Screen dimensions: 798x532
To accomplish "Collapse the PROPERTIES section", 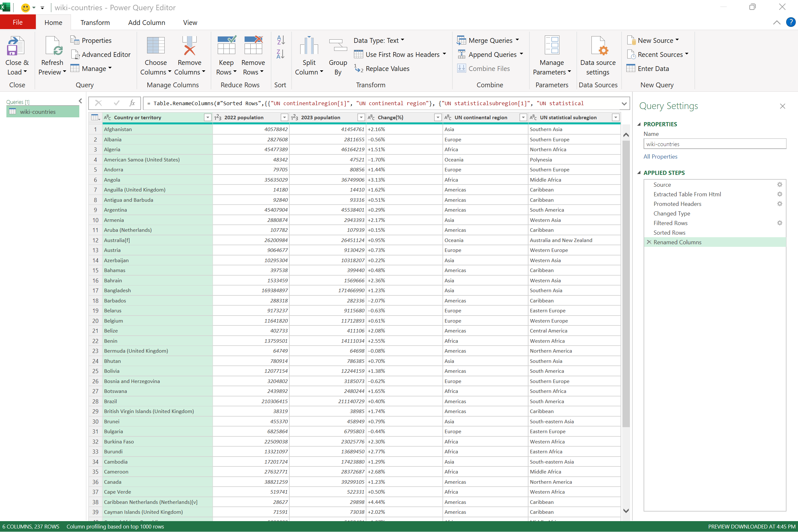I will tap(639, 124).
